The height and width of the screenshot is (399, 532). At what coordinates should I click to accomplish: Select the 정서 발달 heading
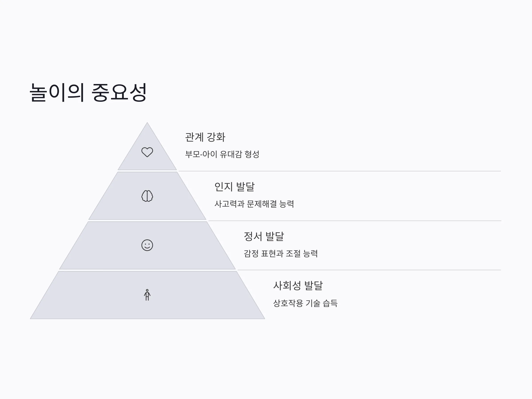(264, 236)
